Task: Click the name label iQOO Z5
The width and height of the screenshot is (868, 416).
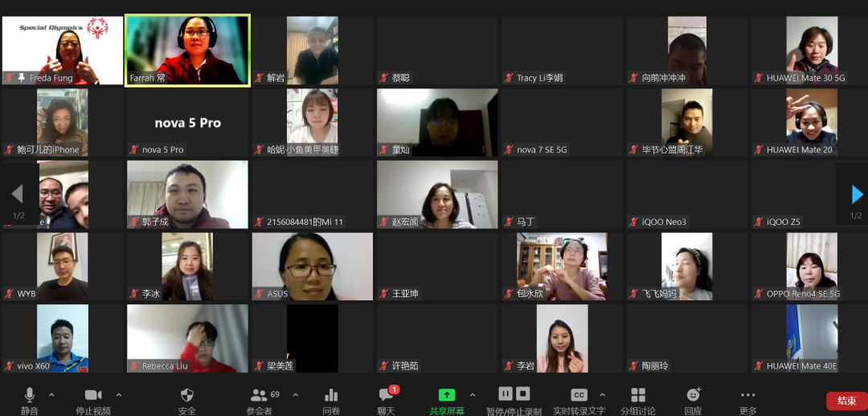Action: coord(784,222)
